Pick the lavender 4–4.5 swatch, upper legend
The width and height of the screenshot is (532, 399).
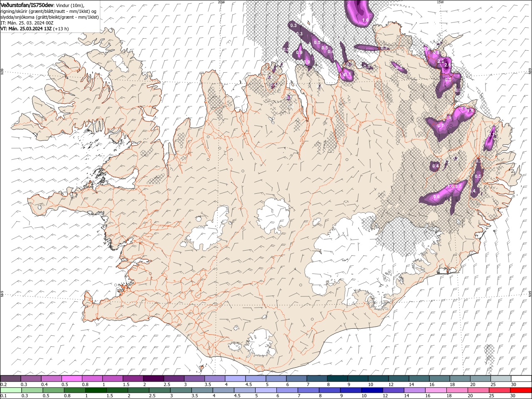235,379
